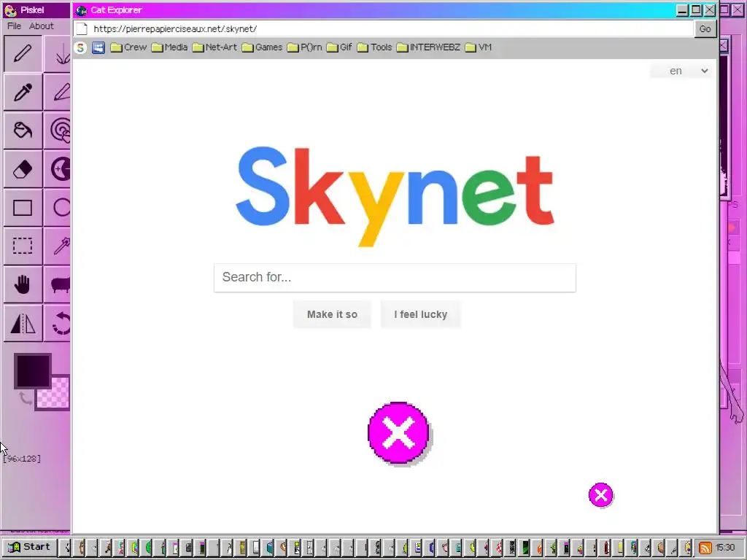747x560 pixels.
Task: Click the page icon beside the URL
Action: point(82,28)
